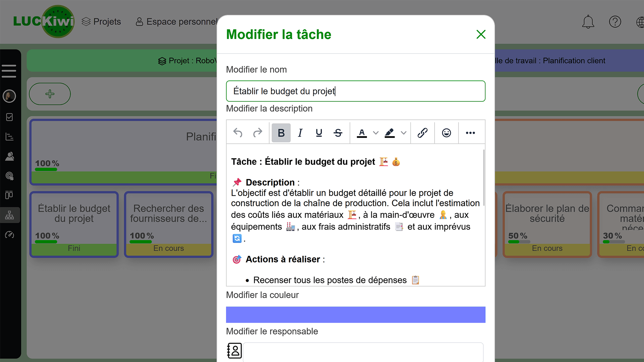Open the tasks checklist panel in sidebar
This screenshot has width=644, height=362.
(10, 117)
